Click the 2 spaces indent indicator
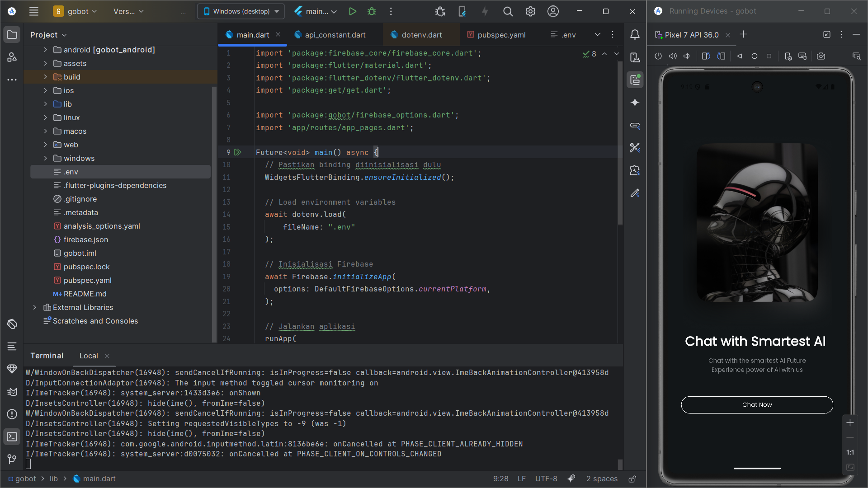868x488 pixels. pyautogui.click(x=602, y=479)
